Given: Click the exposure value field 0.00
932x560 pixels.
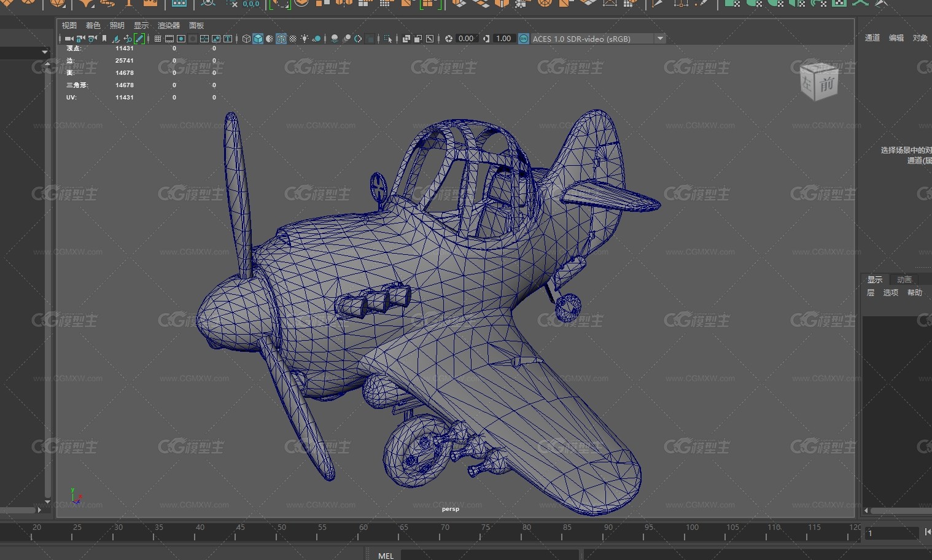Looking at the screenshot, I should [x=467, y=39].
